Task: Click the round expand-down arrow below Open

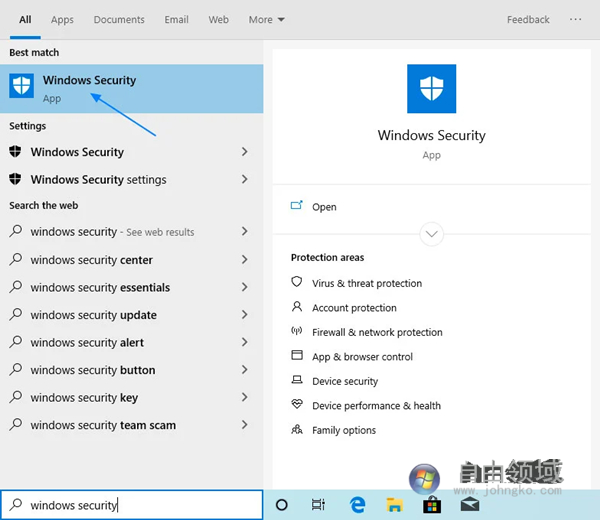Action: click(x=431, y=234)
